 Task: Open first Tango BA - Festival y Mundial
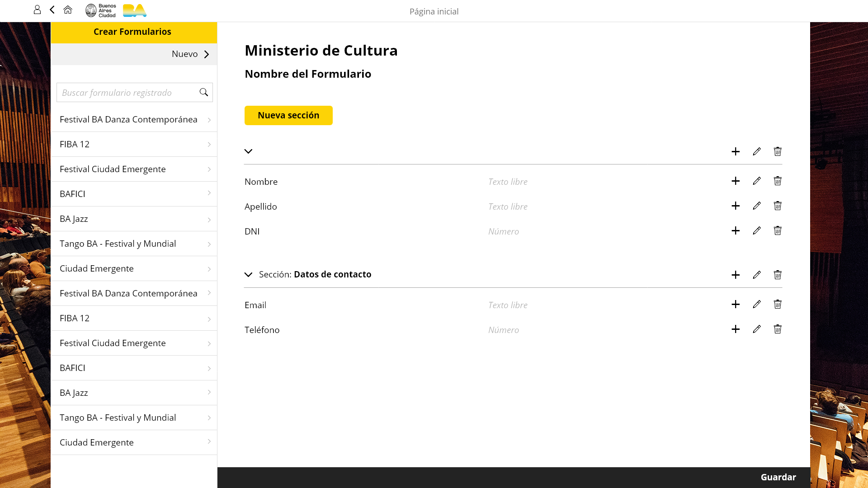coord(134,244)
